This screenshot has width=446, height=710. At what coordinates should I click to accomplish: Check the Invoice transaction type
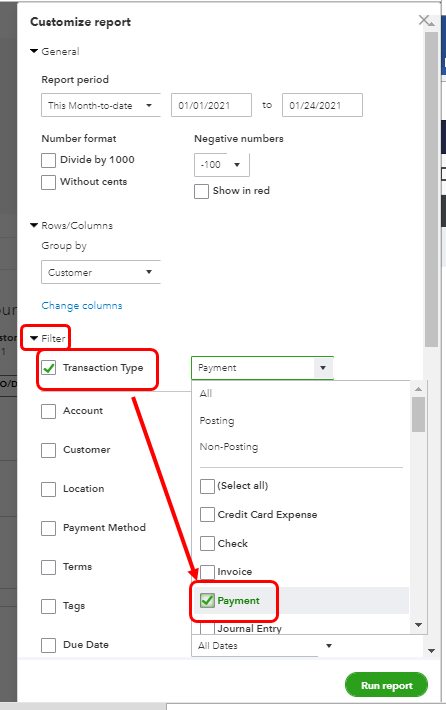pos(207,572)
